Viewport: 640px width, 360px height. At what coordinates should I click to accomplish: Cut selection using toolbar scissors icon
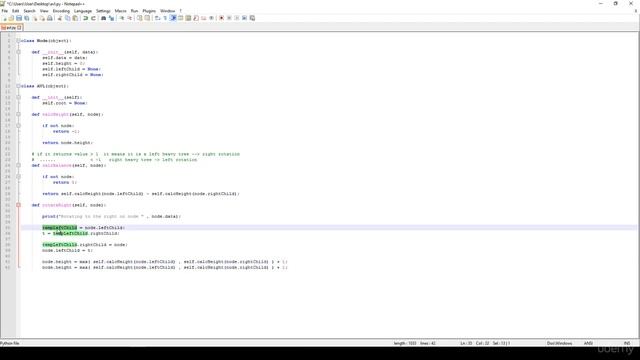pyautogui.click(x=60, y=18)
